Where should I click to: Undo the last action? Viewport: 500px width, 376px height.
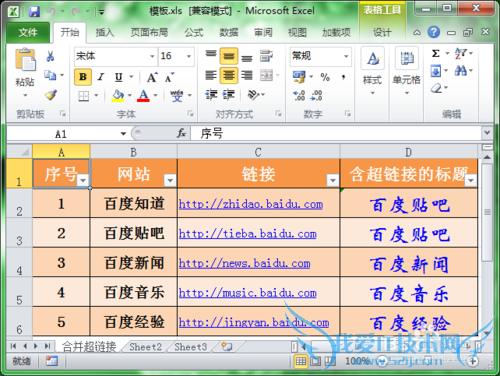(52, 12)
